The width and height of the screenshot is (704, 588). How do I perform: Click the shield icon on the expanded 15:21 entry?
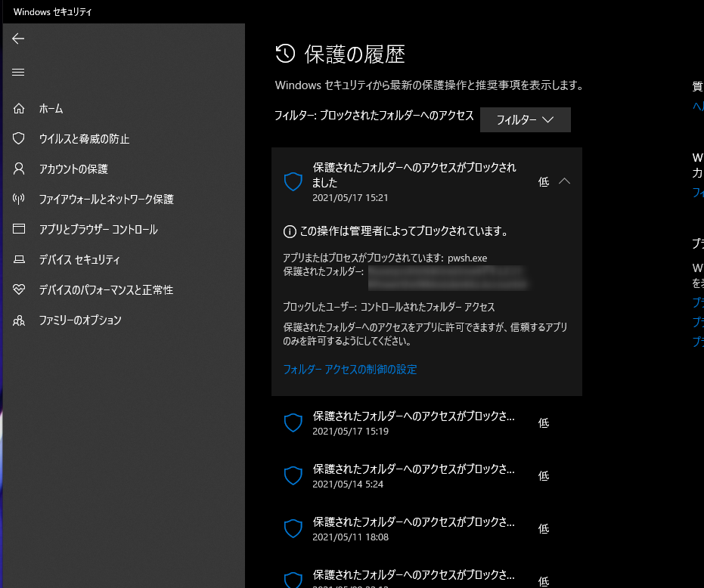click(293, 181)
